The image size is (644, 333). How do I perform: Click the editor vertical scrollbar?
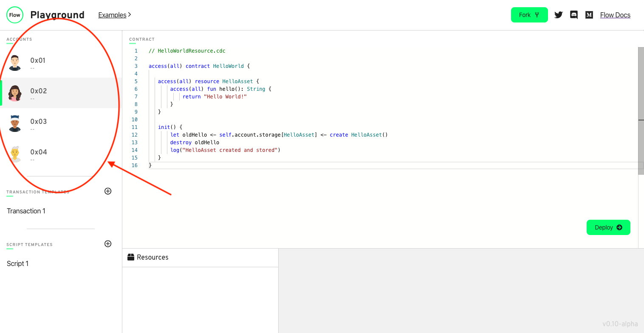pos(641,111)
